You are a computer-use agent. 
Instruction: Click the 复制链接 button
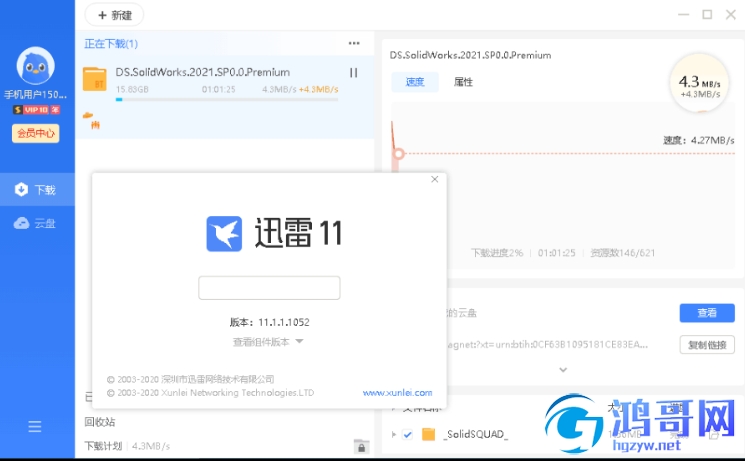point(707,345)
